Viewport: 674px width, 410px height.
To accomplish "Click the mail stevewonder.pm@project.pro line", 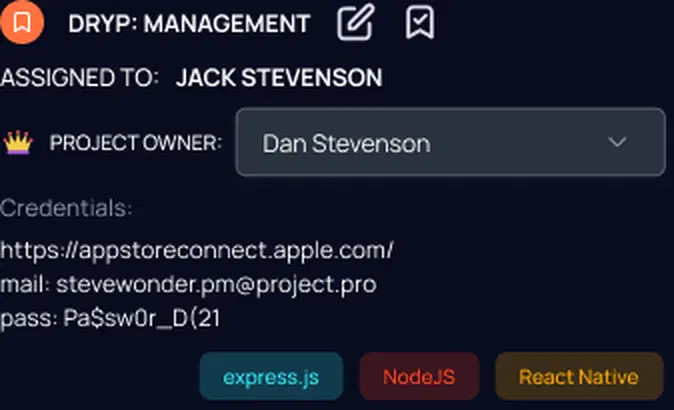I will [x=188, y=285].
